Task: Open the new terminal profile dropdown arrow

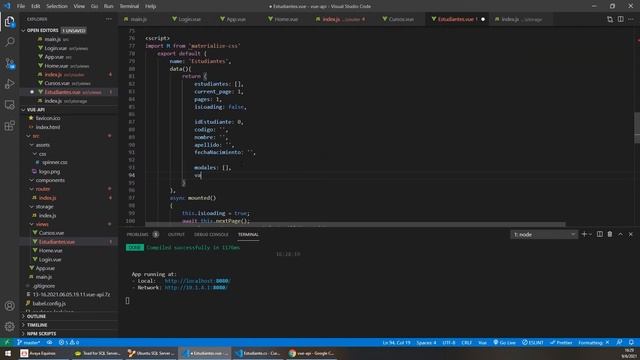Action: coord(590,234)
